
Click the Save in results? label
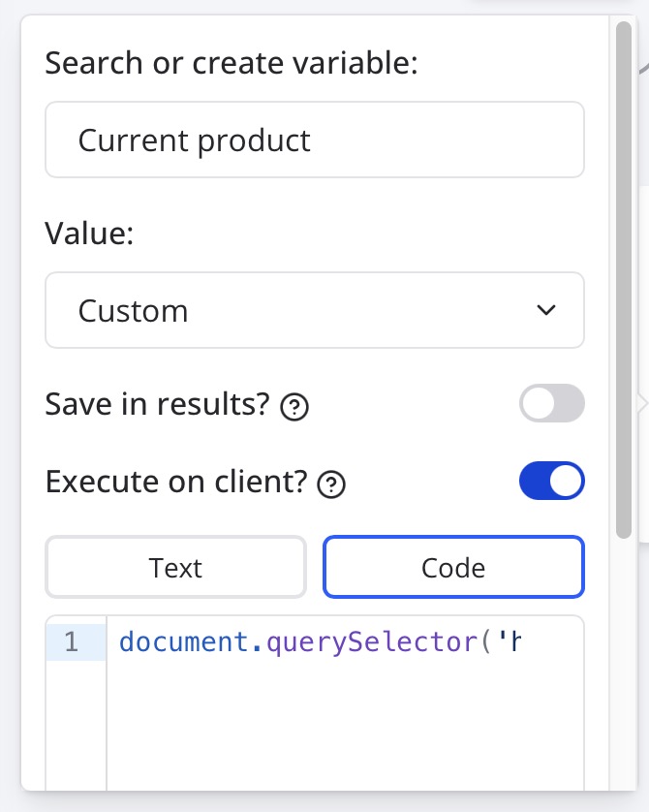[x=157, y=405]
